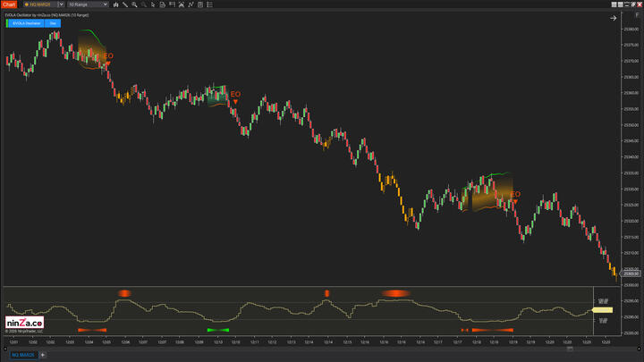This screenshot has height=362, width=644.
Task: Click the yellow oscillator value price marker
Action: click(602, 310)
